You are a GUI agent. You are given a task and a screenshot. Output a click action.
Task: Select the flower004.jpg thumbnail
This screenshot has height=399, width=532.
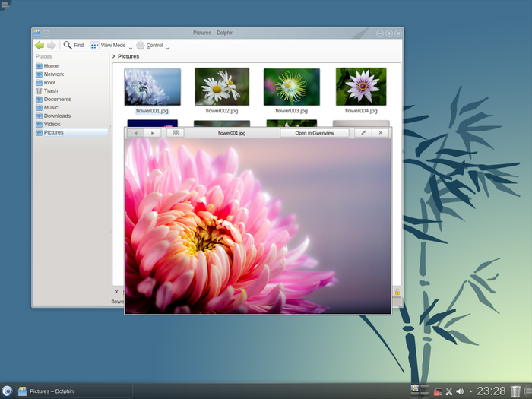(x=360, y=87)
